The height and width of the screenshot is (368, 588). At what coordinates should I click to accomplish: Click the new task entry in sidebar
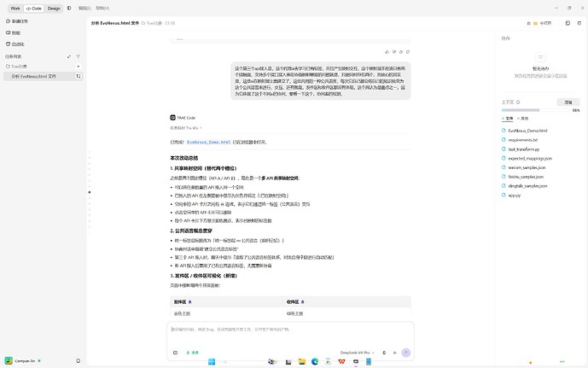click(x=17, y=21)
